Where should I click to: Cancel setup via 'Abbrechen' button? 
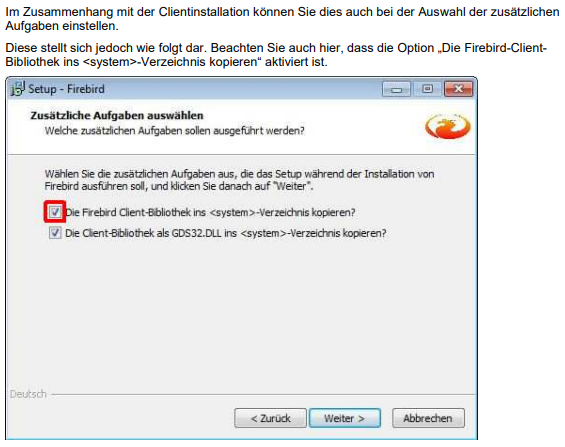pyautogui.click(x=428, y=418)
